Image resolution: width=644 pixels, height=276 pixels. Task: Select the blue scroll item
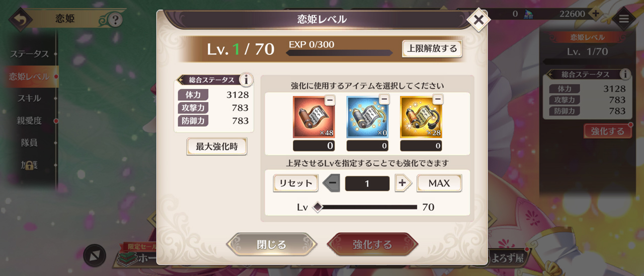[x=367, y=117]
